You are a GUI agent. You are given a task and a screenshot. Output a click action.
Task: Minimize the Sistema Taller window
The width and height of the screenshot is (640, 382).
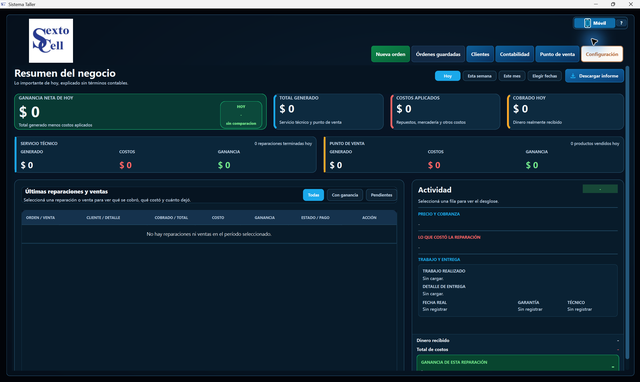click(596, 4)
